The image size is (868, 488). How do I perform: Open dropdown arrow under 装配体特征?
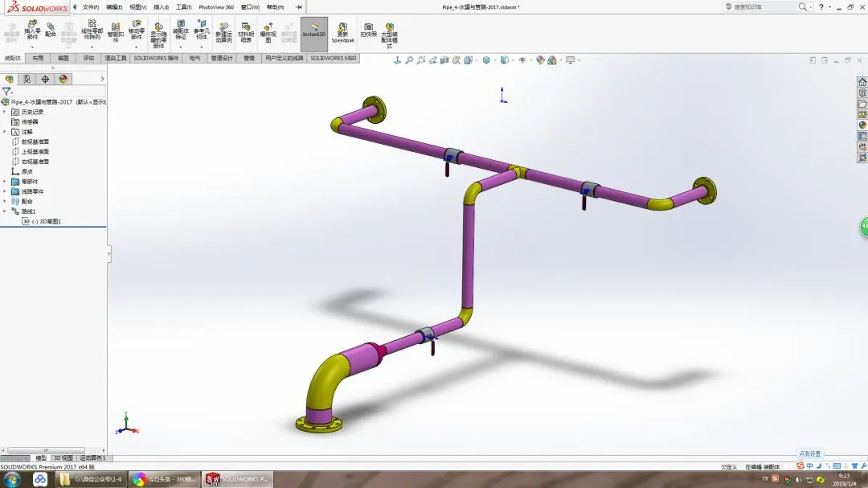point(181,47)
